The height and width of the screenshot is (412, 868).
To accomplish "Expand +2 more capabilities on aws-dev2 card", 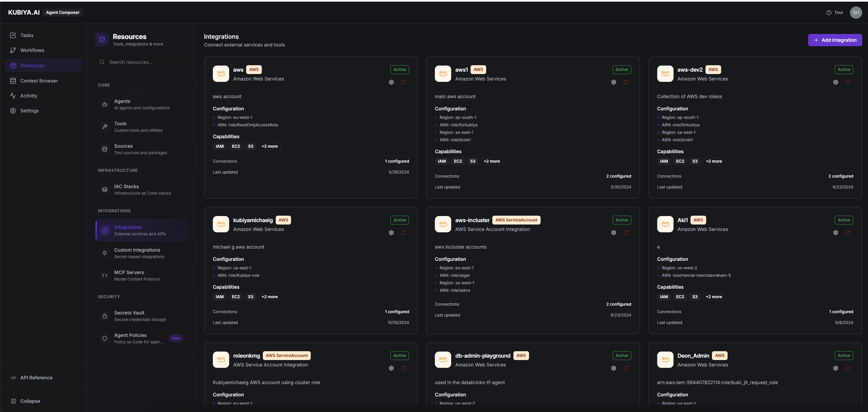I will point(714,161).
